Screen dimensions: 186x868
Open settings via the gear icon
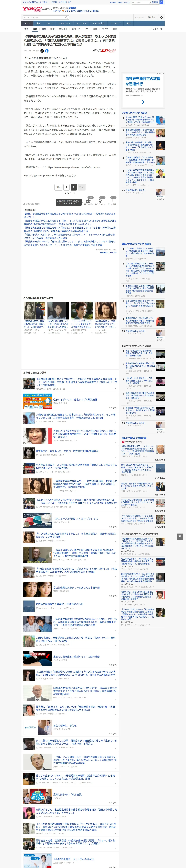(x=161, y=17)
